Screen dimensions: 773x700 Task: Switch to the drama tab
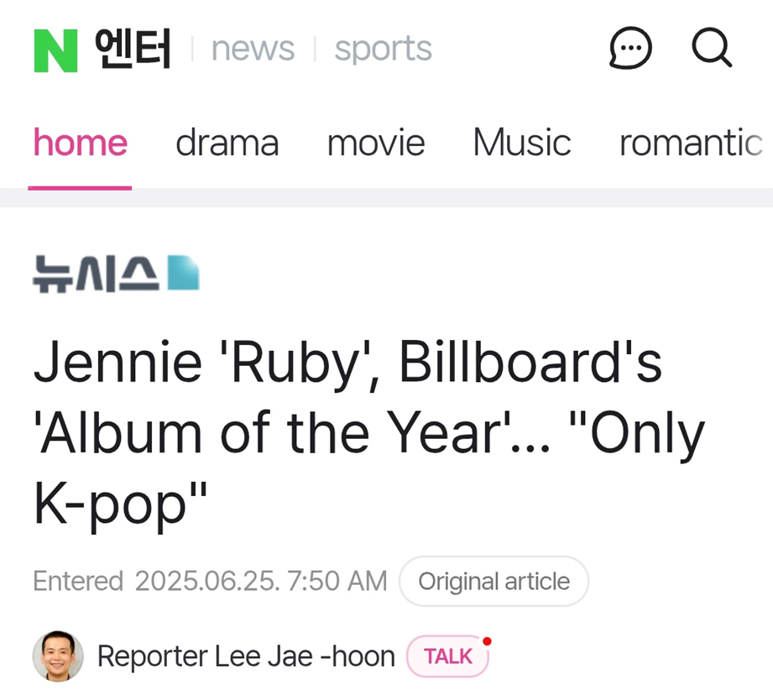[227, 143]
